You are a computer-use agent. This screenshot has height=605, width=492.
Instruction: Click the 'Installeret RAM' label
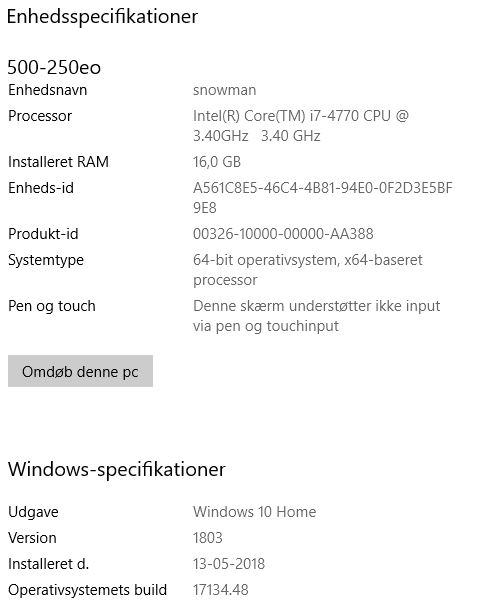[58, 162]
